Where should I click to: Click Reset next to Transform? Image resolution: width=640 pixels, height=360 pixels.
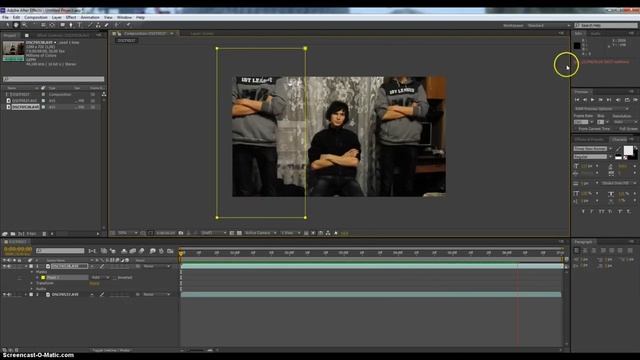[x=94, y=283]
